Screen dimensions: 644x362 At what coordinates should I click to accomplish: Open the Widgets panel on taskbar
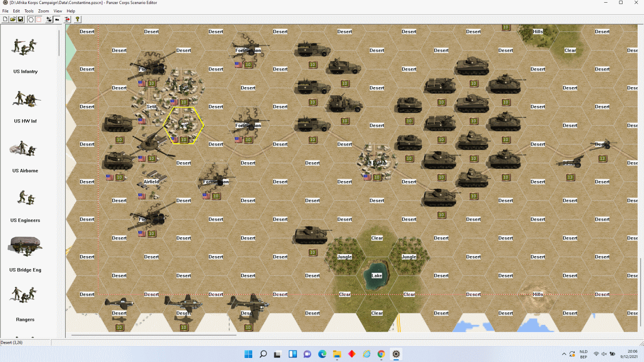[292, 354]
